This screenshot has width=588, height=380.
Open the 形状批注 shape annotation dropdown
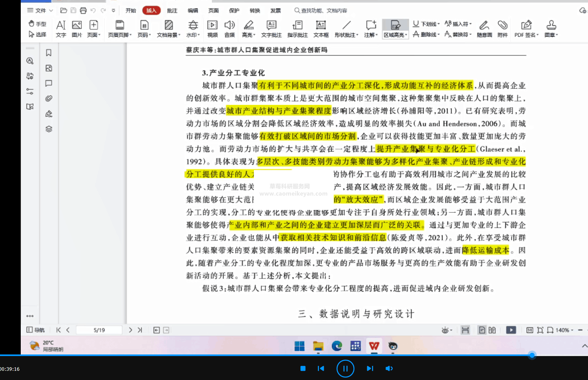(346, 29)
